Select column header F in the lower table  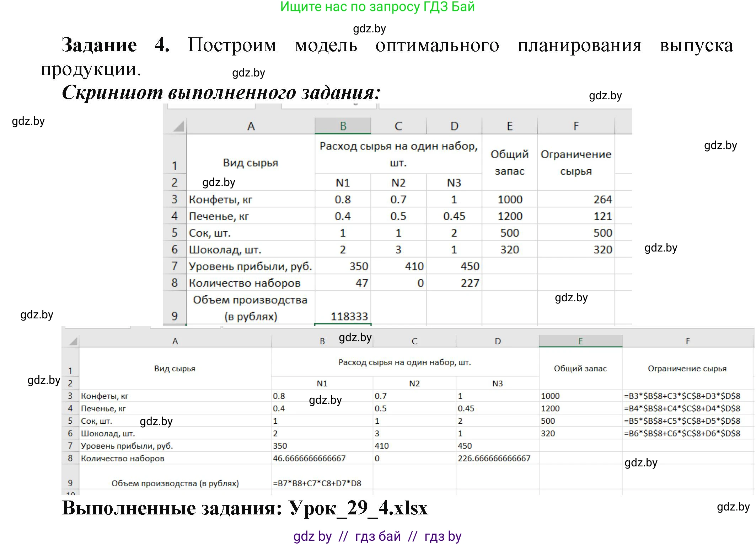click(x=687, y=340)
